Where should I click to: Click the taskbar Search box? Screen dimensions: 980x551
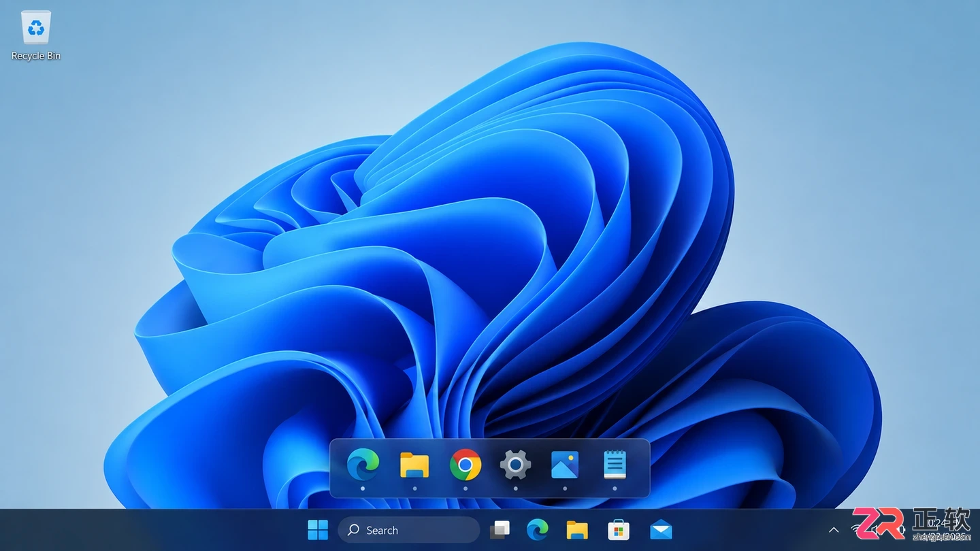[409, 530]
